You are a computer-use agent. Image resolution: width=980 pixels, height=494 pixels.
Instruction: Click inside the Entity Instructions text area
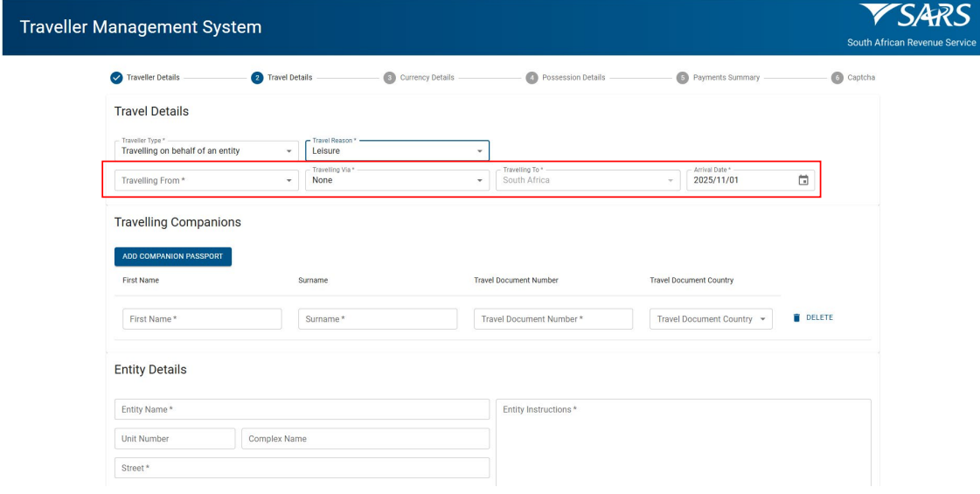[x=683, y=442]
